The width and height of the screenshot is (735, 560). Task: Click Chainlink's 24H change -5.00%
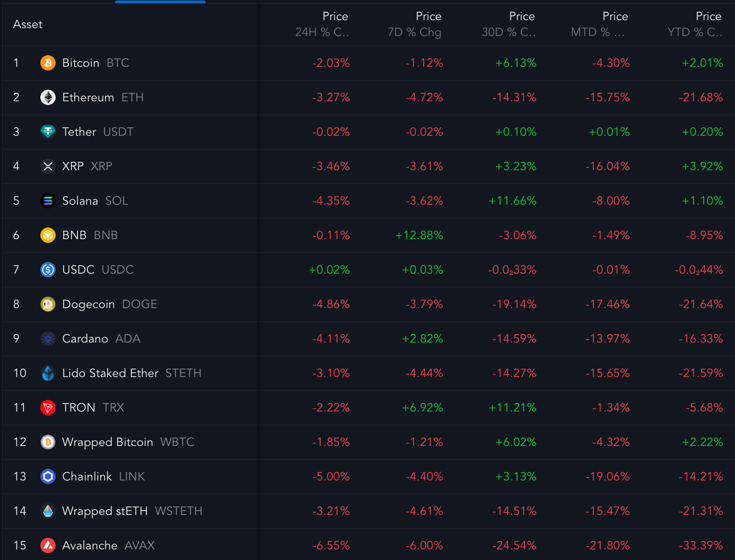tap(331, 477)
